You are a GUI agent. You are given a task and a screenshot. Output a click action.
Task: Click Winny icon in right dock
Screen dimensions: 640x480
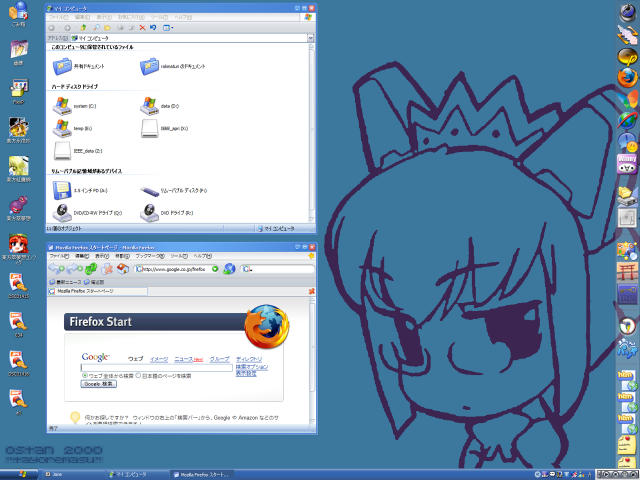point(627,164)
